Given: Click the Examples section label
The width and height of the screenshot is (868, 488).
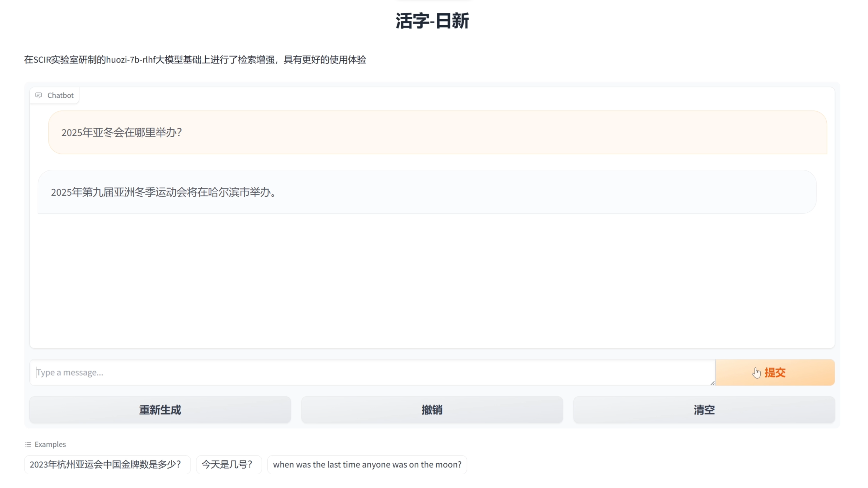Looking at the screenshot, I should point(50,445).
